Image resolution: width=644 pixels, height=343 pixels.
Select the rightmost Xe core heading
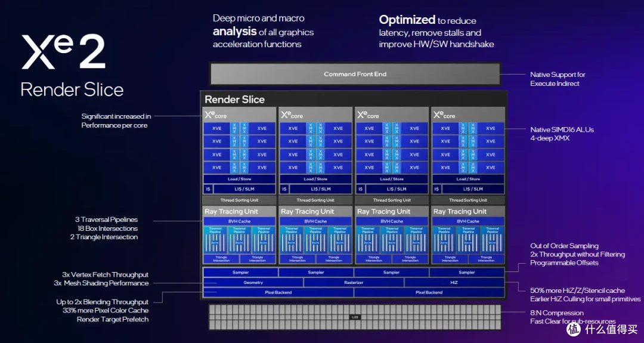pos(444,115)
